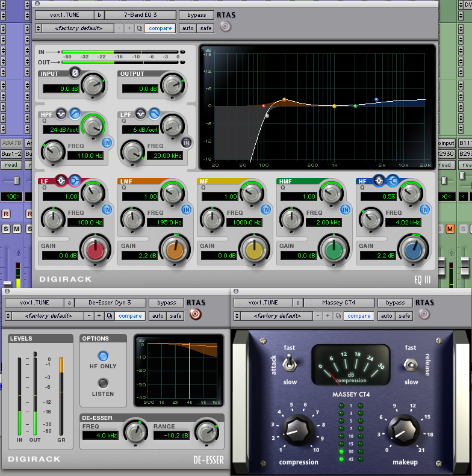Open vox1.TUNE track selector in EQ window
This screenshot has height=476, width=472.
click(64, 15)
